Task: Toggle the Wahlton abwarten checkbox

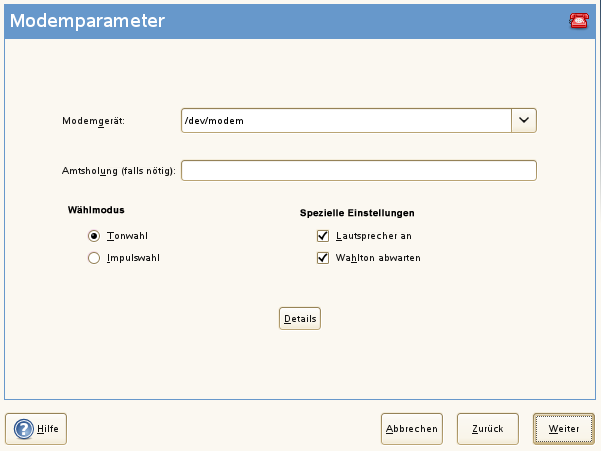Action: (x=323, y=258)
